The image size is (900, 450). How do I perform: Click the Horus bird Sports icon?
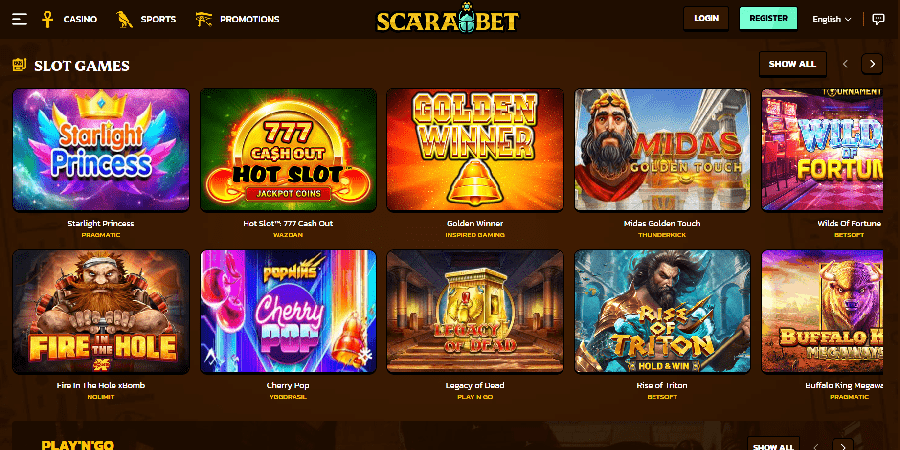tap(124, 19)
